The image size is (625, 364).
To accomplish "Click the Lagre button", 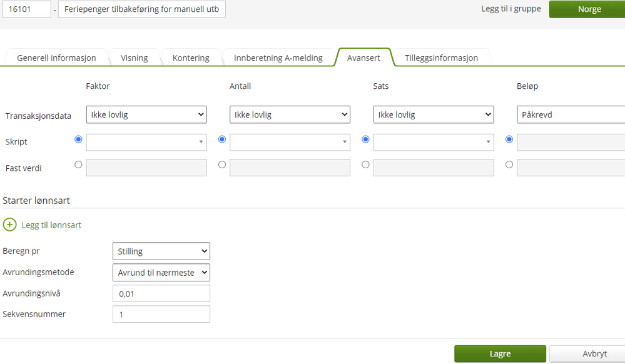I will point(500,353).
